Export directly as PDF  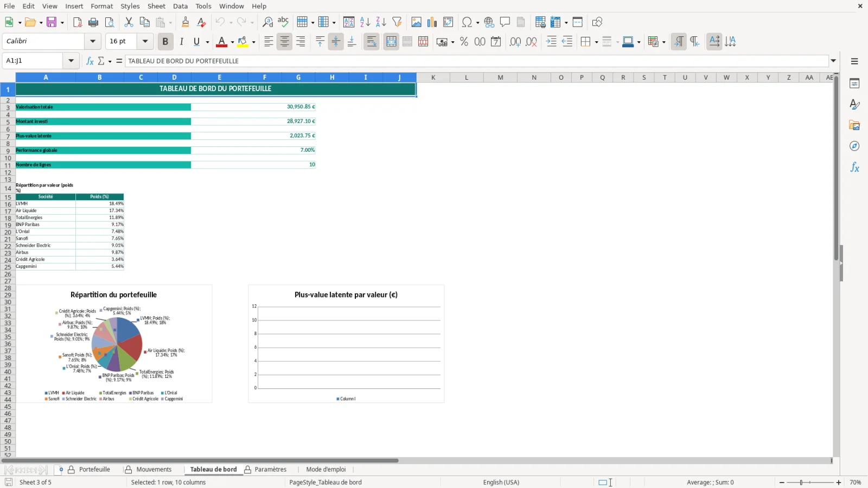click(x=78, y=22)
